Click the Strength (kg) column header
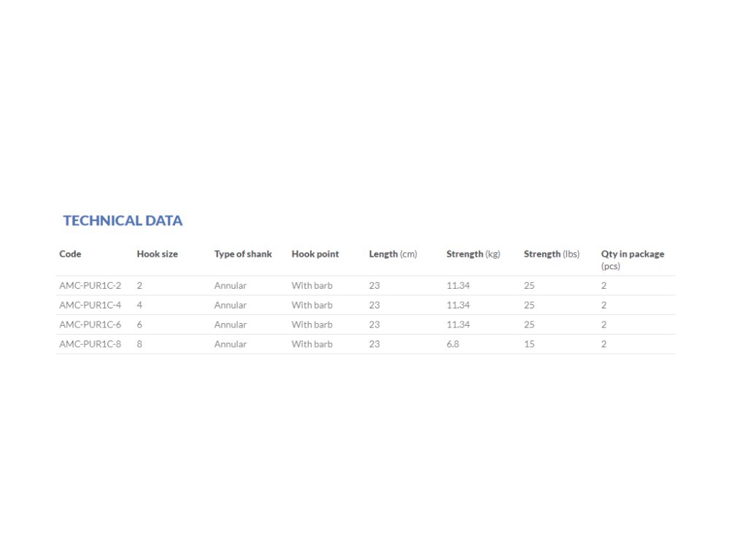747x560 pixels. [x=473, y=254]
